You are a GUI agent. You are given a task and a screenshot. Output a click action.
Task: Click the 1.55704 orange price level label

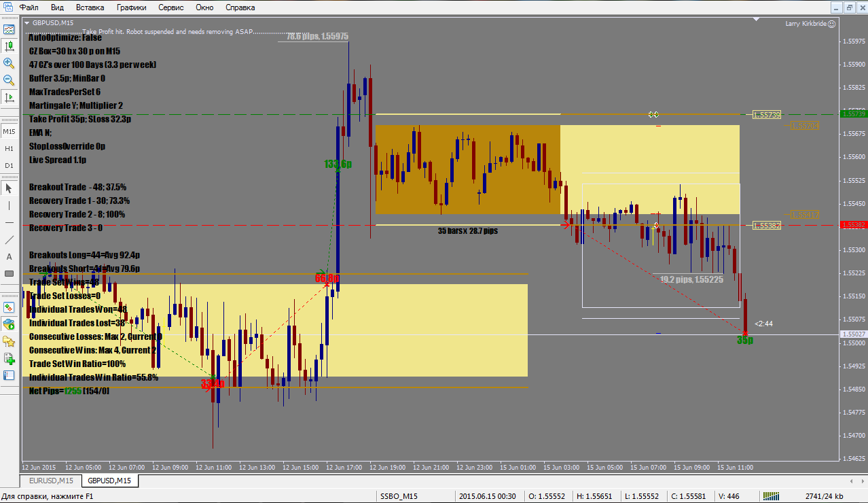(804, 126)
